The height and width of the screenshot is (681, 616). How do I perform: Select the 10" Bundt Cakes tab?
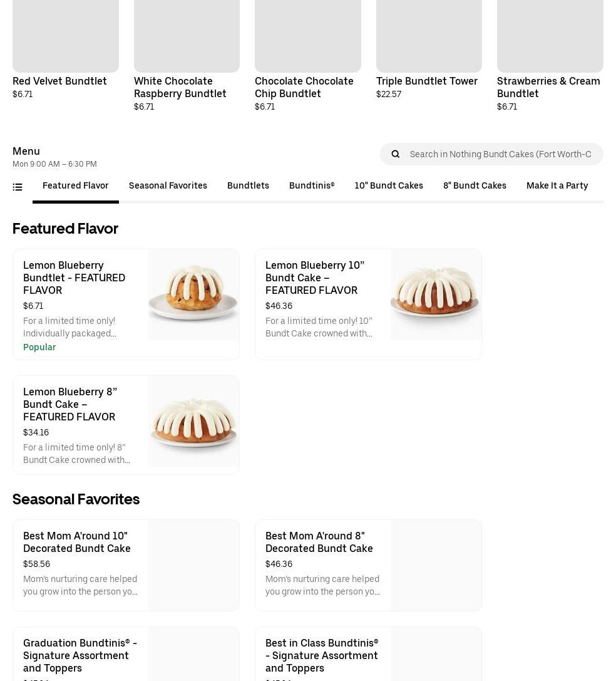click(x=389, y=185)
